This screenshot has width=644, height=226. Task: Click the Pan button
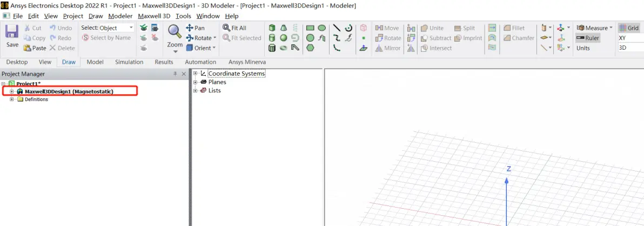point(195,28)
